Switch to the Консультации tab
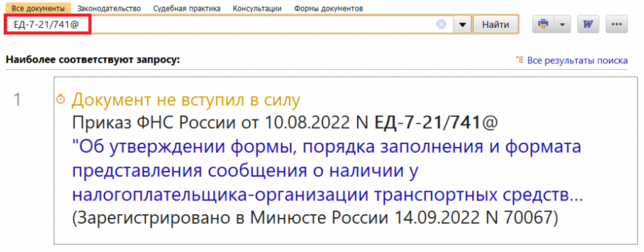 point(257,8)
